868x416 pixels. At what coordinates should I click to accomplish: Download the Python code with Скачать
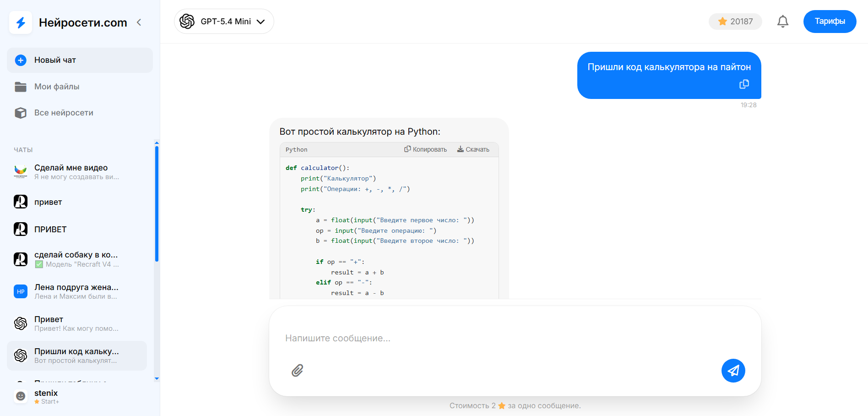coord(473,149)
